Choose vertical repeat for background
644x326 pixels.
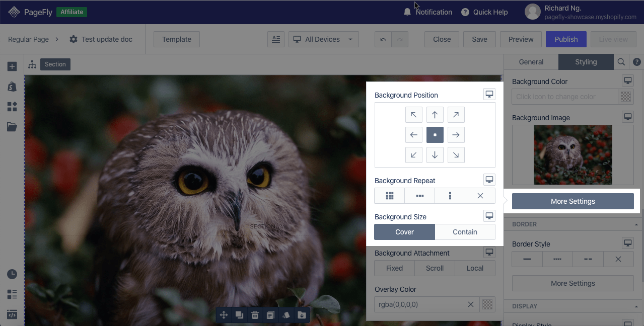point(450,196)
